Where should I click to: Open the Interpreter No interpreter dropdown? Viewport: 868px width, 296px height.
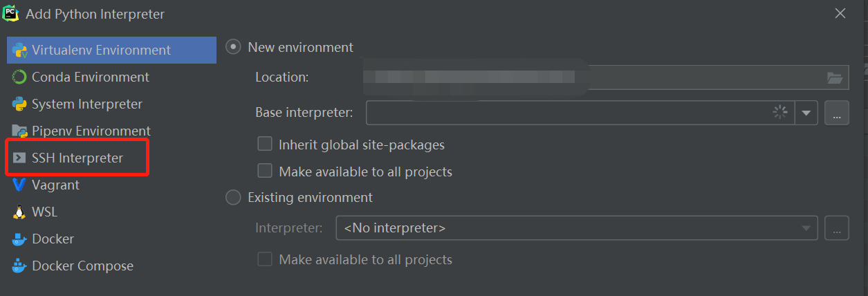(x=576, y=228)
